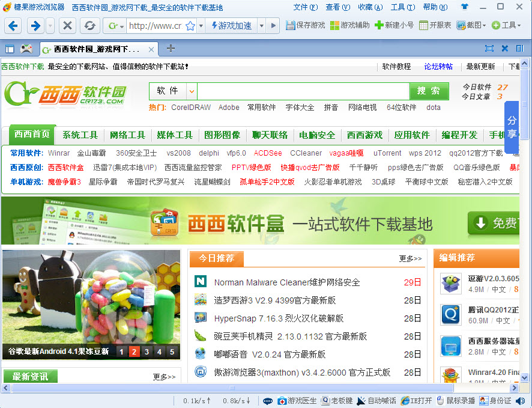Open the 游戏加速 dropdown arrow
Screen dimensions: 532x408
(262, 25)
